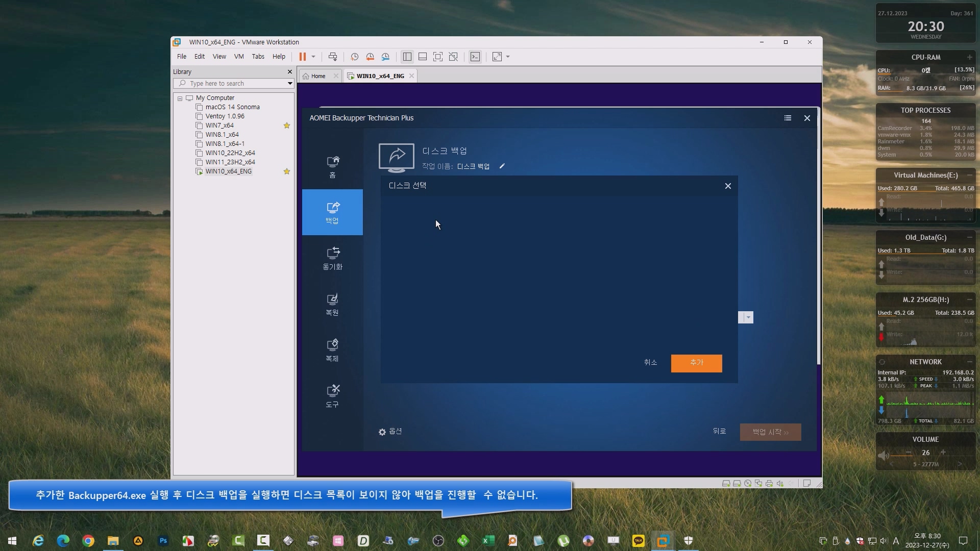Close the WIN10_x64_ENG tab
The height and width of the screenshot is (551, 980).
(x=411, y=76)
